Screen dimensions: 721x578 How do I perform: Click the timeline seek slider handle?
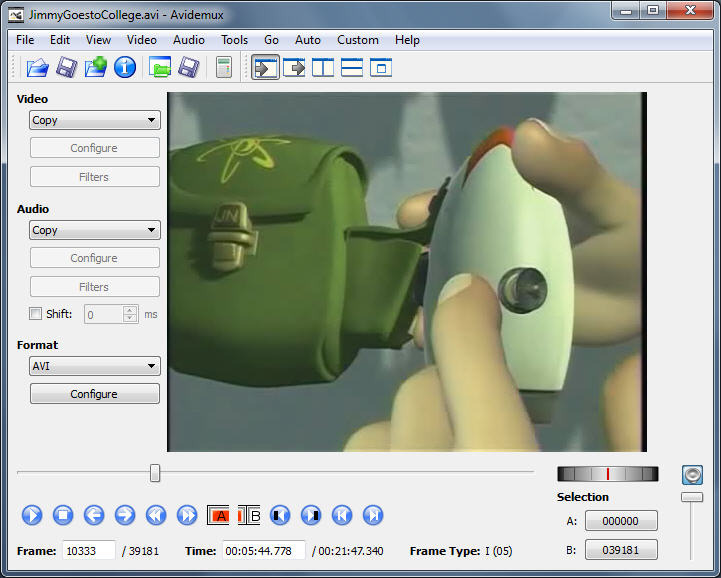click(x=155, y=473)
